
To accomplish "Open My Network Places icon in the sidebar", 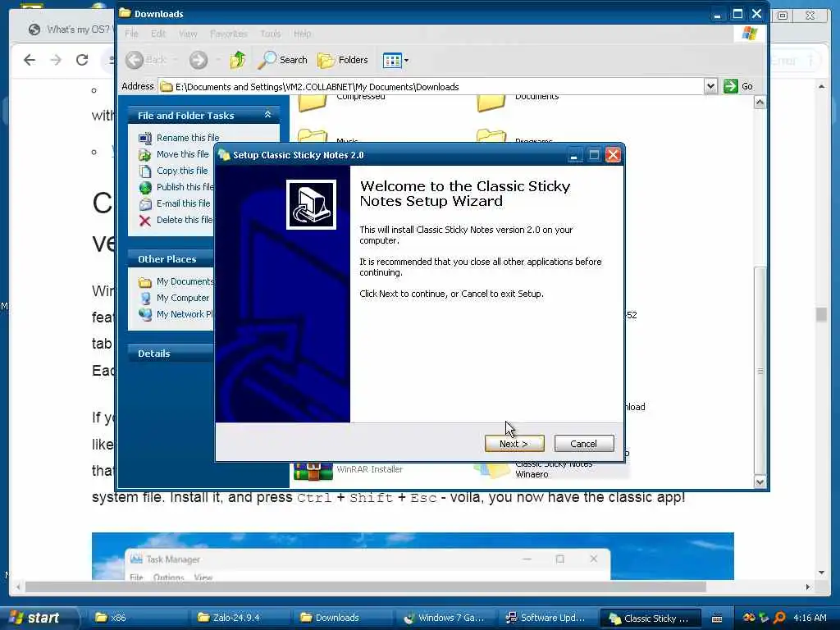I will (145, 314).
